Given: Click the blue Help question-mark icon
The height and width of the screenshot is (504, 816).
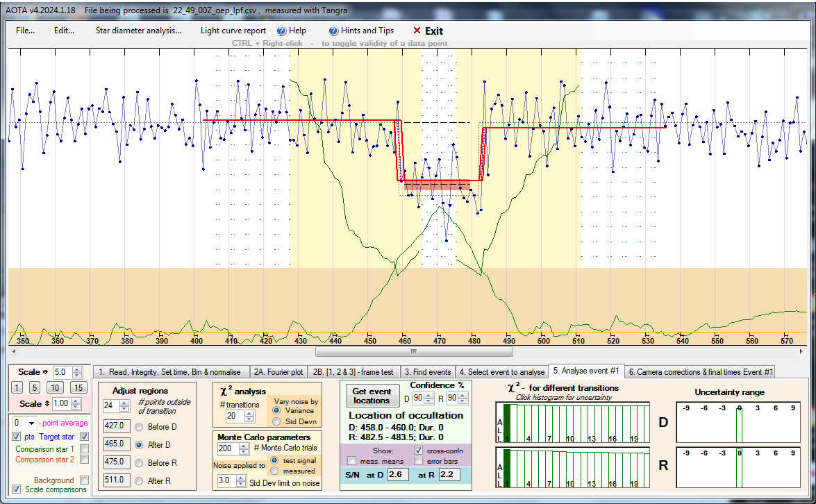Looking at the screenshot, I should click(x=281, y=31).
